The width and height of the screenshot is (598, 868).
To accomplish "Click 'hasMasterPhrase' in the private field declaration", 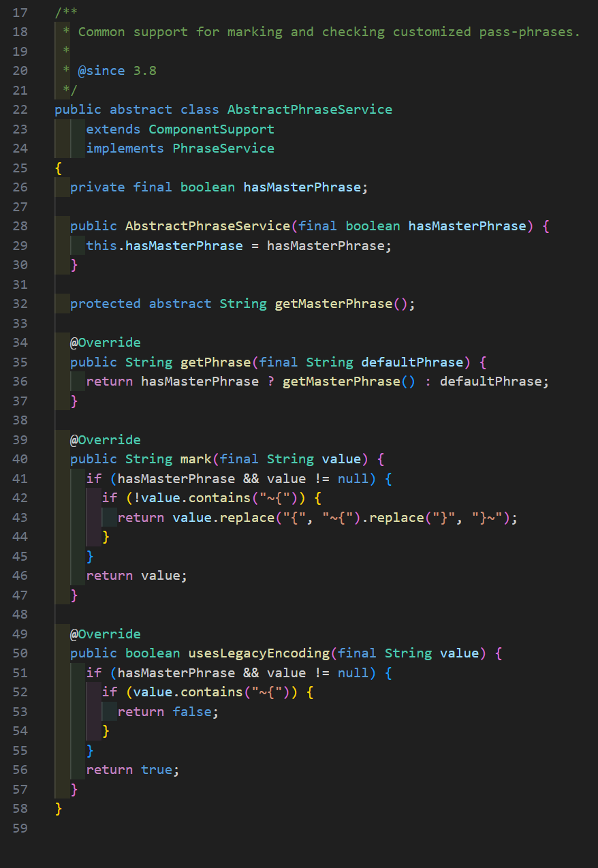I will pos(302,187).
